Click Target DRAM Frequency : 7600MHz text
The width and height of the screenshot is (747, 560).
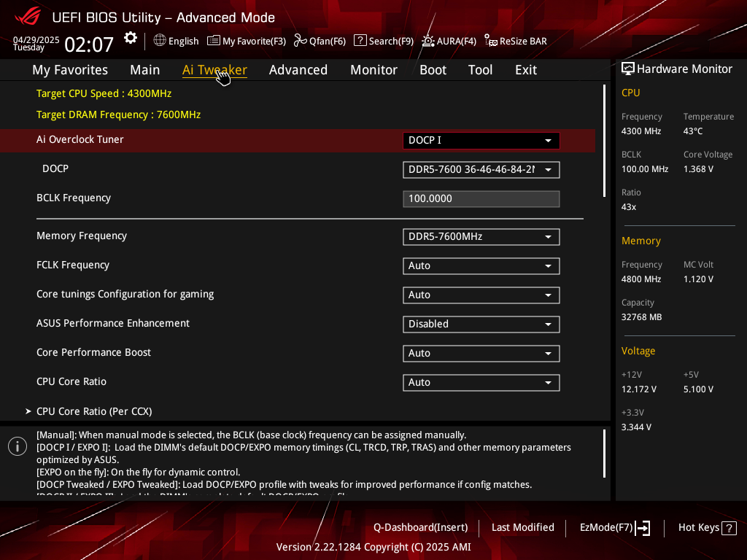click(x=119, y=114)
